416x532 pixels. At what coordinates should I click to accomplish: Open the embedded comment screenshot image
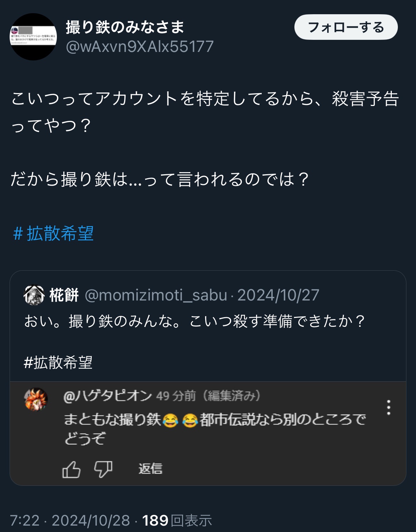208,433
